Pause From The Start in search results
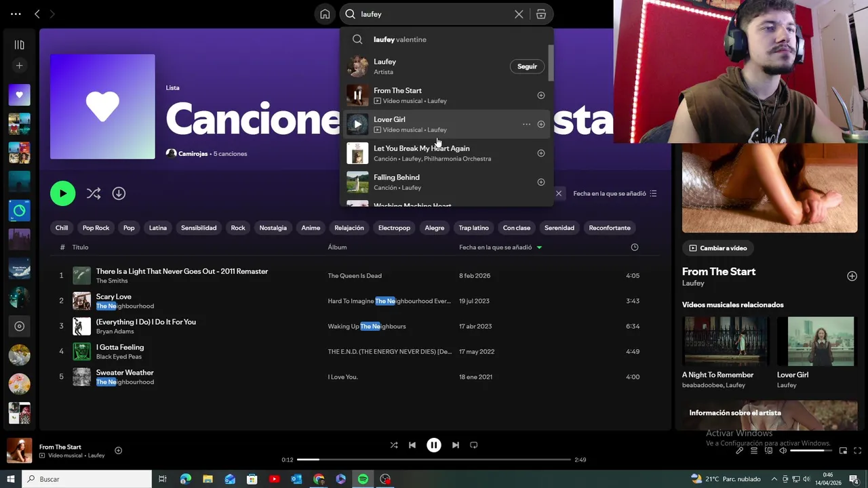This screenshot has width=868, height=488. (x=357, y=96)
